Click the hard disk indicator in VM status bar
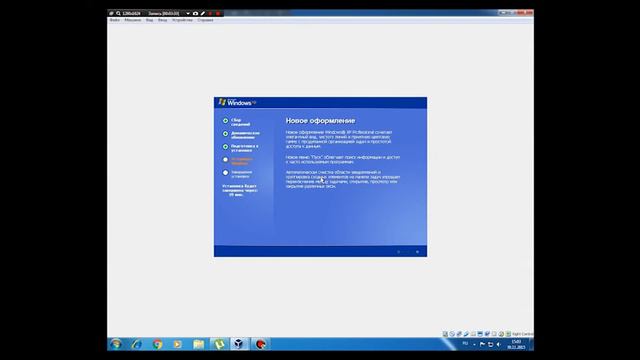Screen dimensions: 640x360 tap(445, 334)
